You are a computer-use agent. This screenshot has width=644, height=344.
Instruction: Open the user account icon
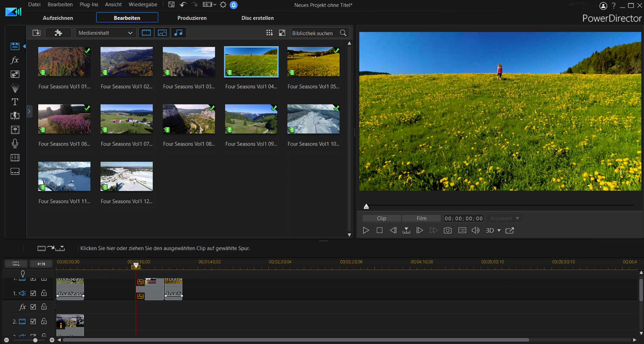pos(603,6)
